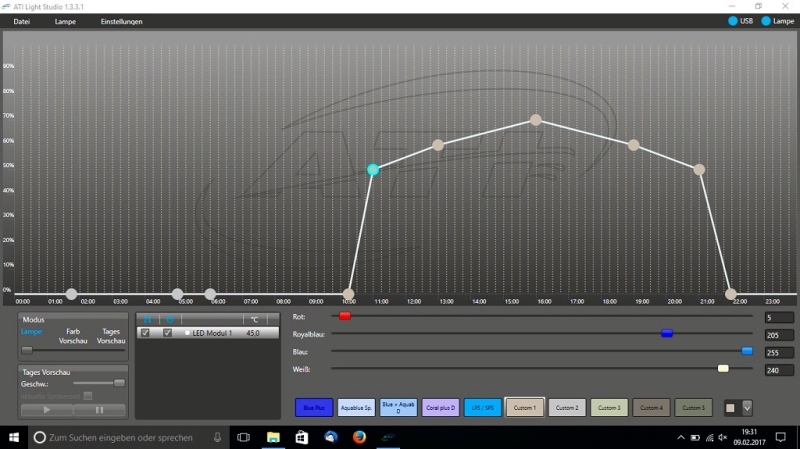Click the Royalblau slider handle
The height and width of the screenshot is (449, 800).
pos(667,333)
